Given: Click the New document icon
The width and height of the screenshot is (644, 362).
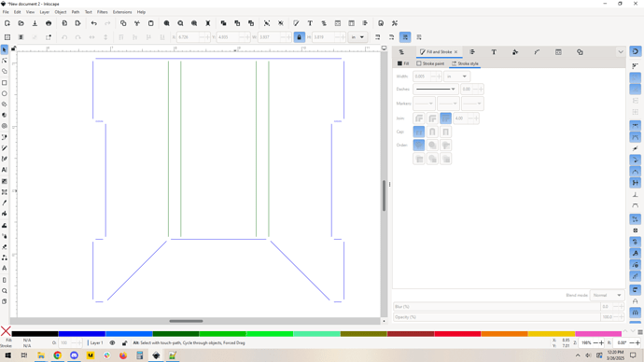Looking at the screenshot, I should pos(7,23).
